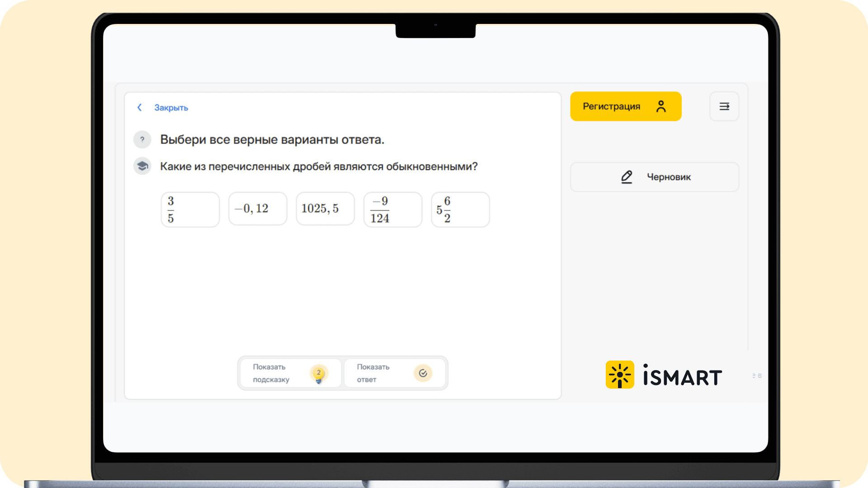Viewport: 868px width, 488px height.
Task: Click the user profile icon in Регистрация
Action: click(x=661, y=107)
